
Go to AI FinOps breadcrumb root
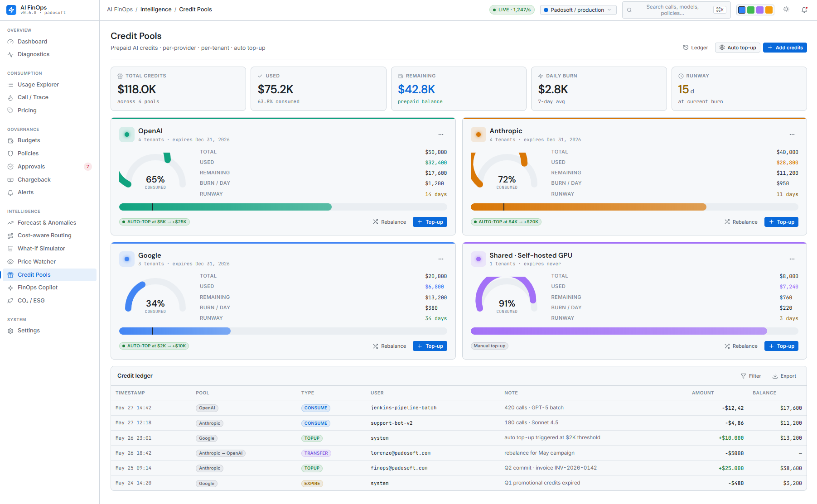click(x=120, y=10)
